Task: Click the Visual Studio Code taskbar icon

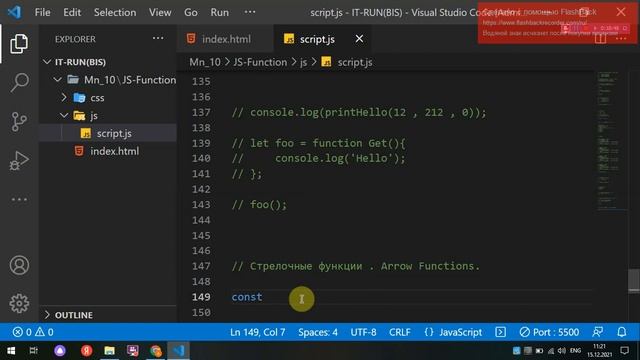Action: click(x=179, y=351)
